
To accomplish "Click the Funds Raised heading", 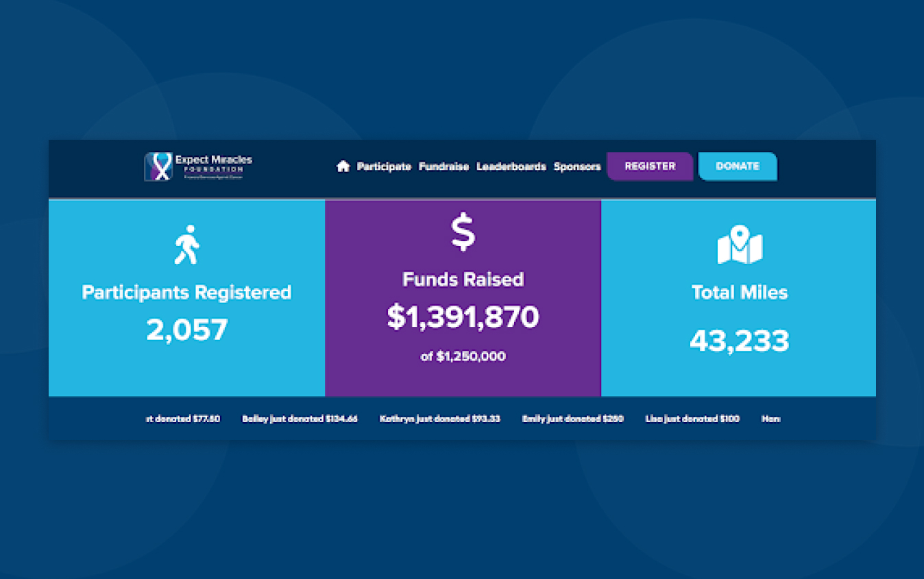I will click(463, 280).
